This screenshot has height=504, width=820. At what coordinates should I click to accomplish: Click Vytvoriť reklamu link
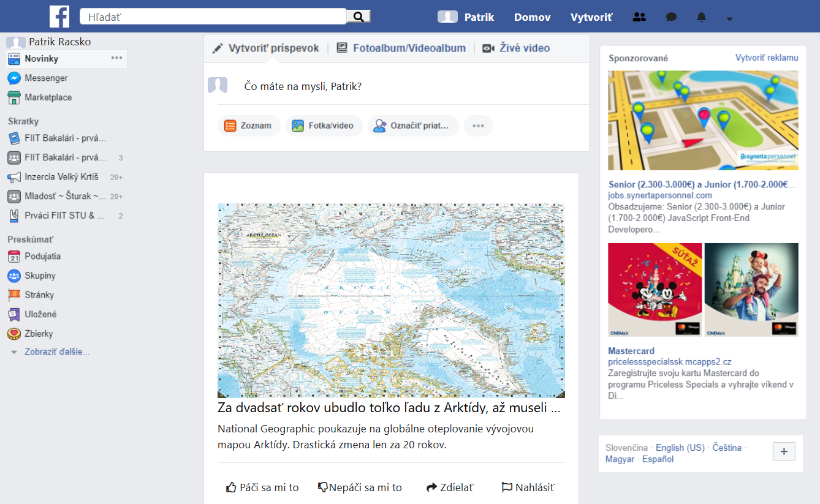click(767, 58)
